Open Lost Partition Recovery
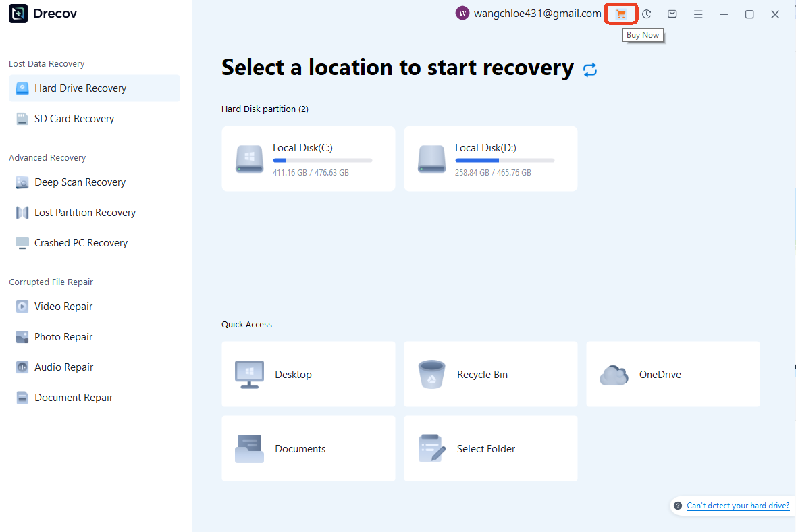This screenshot has height=532, width=796. pyautogui.click(x=85, y=213)
